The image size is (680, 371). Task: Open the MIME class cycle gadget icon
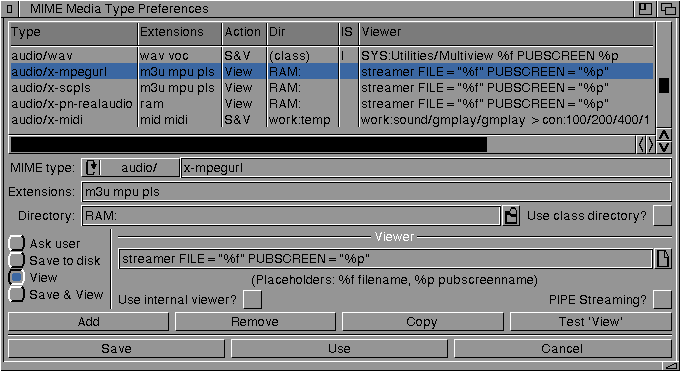pyautogui.click(x=92, y=167)
